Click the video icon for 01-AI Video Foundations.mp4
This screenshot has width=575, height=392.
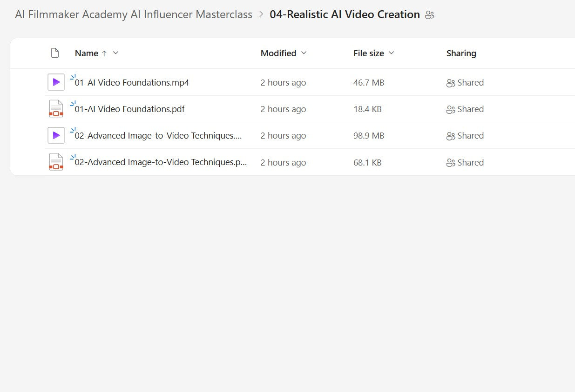pos(56,82)
